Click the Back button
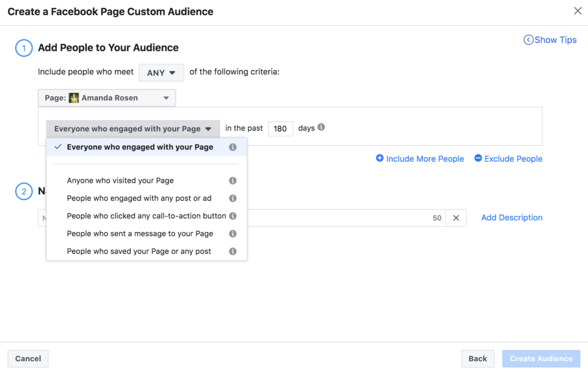This screenshot has height=372, width=588. pyautogui.click(x=477, y=358)
